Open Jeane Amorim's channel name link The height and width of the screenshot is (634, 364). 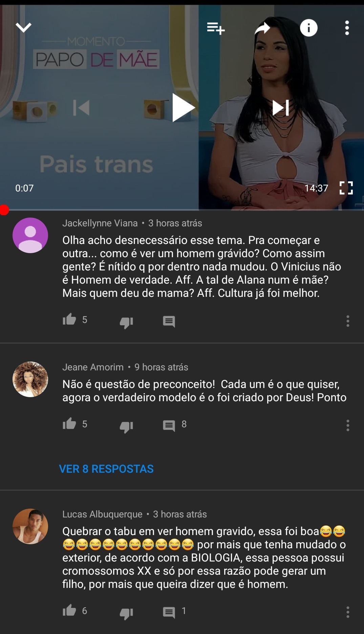pyautogui.click(x=93, y=367)
